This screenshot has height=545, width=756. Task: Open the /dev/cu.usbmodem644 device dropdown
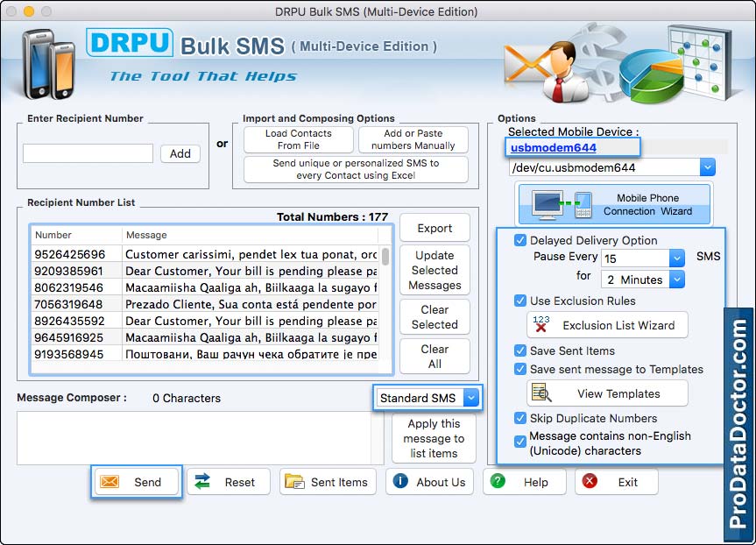pos(707,167)
